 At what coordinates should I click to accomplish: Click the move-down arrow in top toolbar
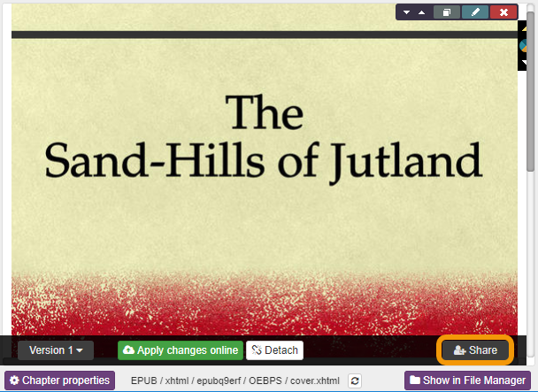click(407, 12)
